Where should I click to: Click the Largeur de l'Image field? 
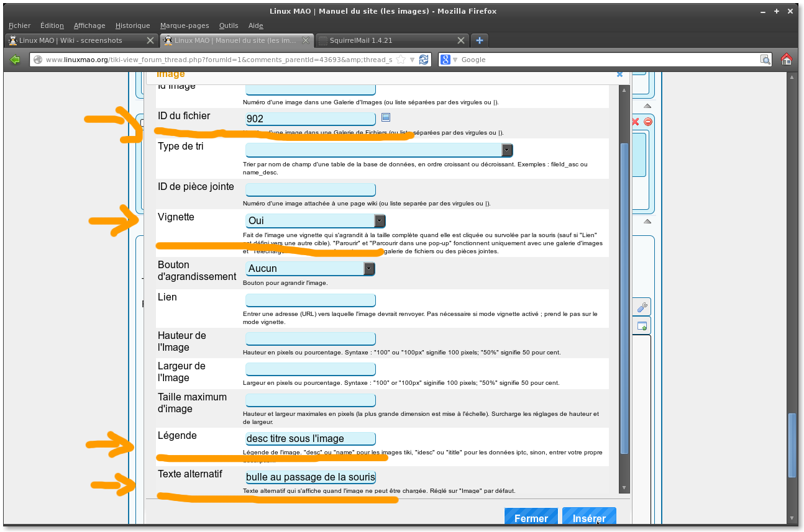point(311,369)
